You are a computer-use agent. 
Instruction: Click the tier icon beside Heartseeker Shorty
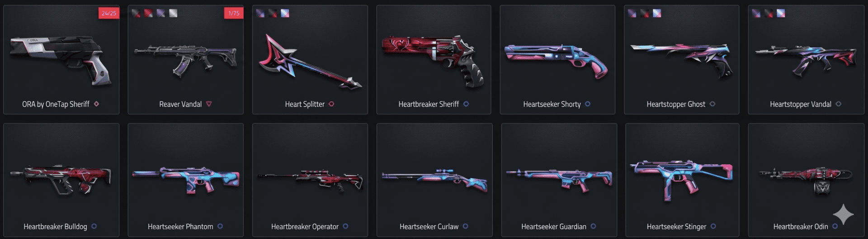click(588, 104)
